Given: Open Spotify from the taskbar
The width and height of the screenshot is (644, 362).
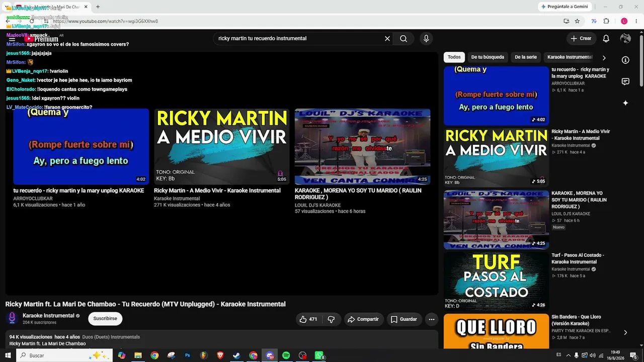Looking at the screenshot, I should [x=286, y=355].
